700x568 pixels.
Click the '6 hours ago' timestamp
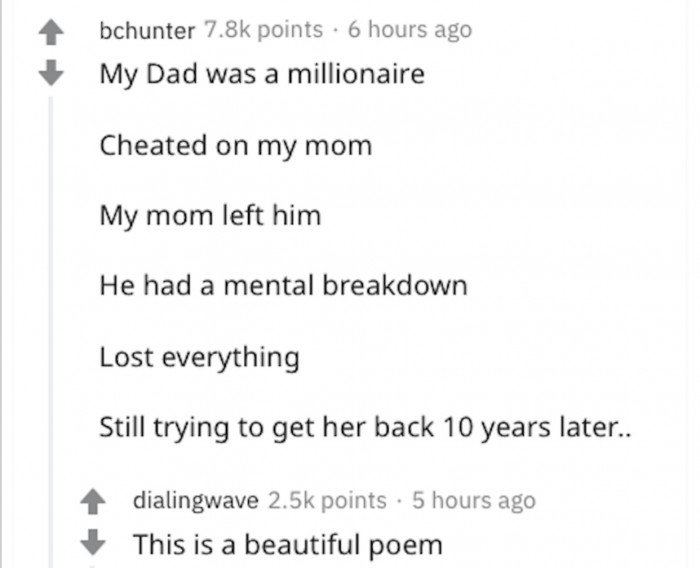(409, 30)
